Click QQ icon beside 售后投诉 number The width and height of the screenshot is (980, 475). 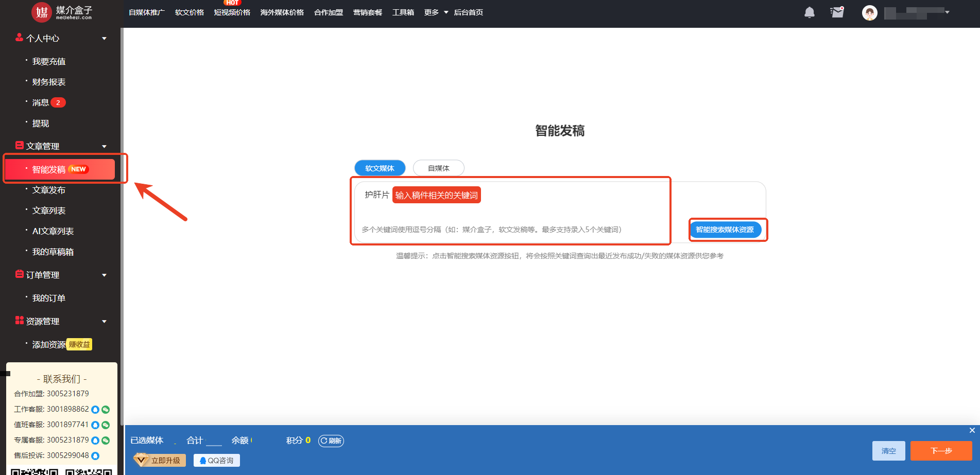pyautogui.click(x=95, y=456)
